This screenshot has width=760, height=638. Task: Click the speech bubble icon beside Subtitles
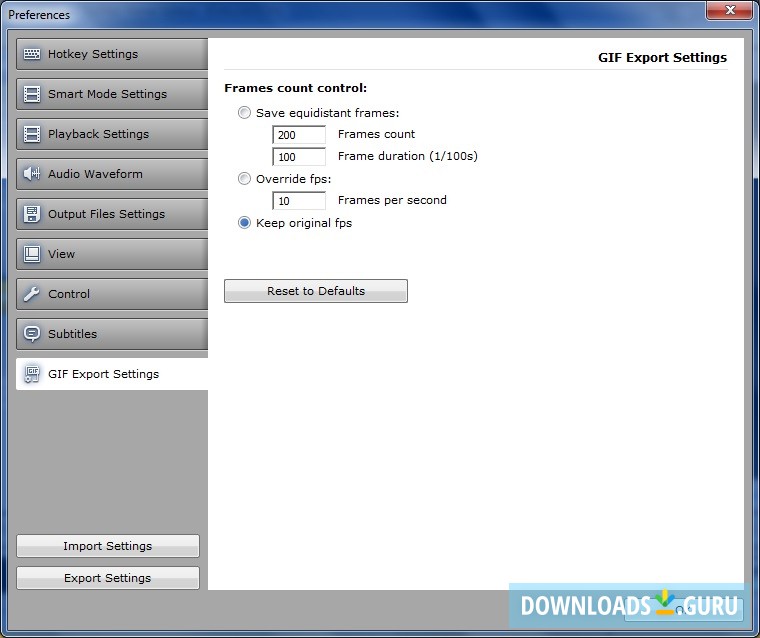[32, 334]
